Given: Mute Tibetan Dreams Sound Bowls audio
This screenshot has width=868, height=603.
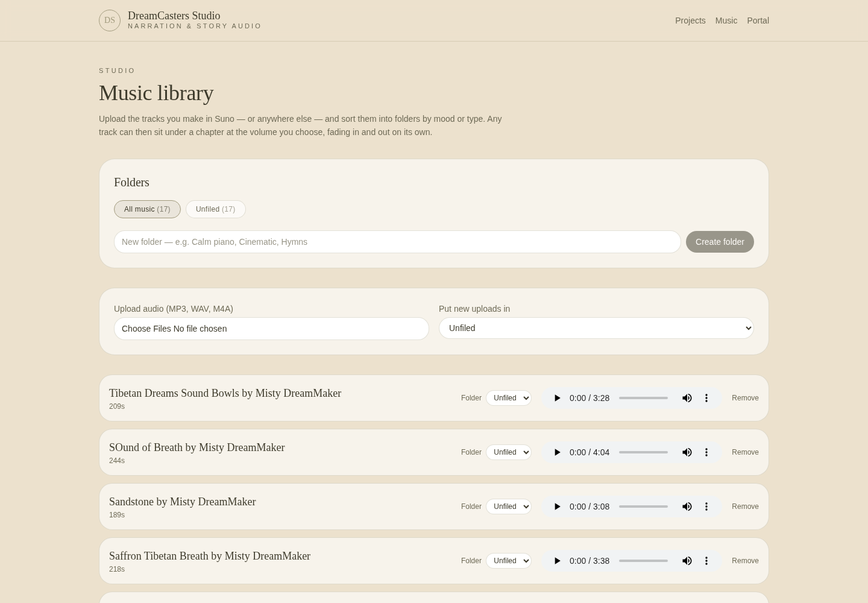Looking at the screenshot, I should point(687,398).
